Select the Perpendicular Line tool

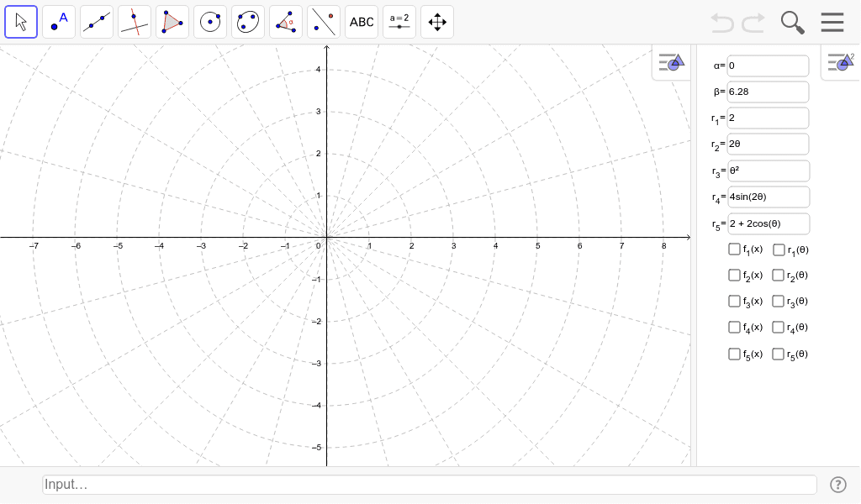click(x=135, y=22)
